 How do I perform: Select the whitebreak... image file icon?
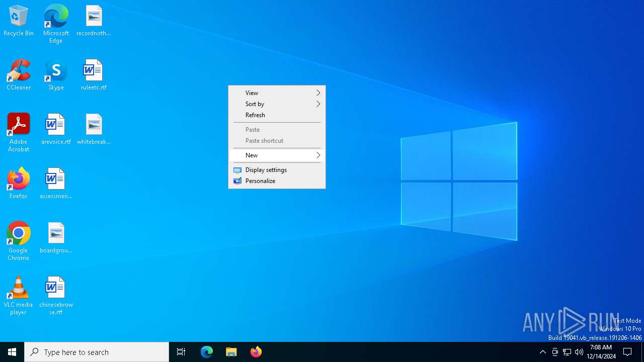pos(94,130)
